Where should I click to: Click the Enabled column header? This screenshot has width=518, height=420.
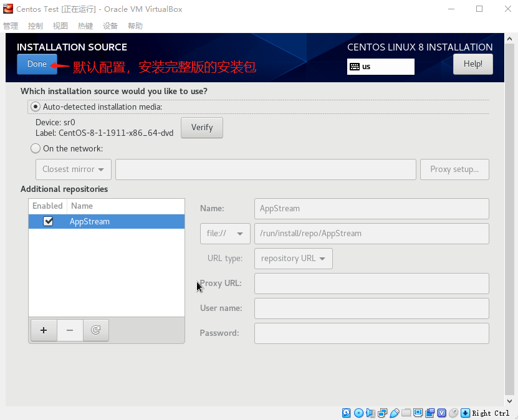tap(47, 206)
